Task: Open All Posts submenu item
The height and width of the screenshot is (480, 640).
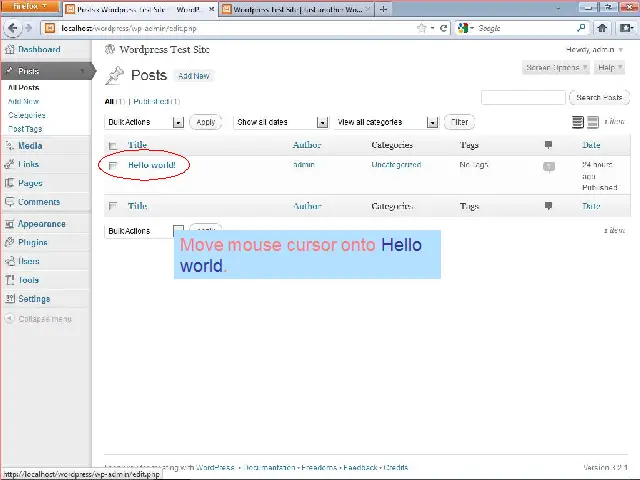Action: [24, 87]
